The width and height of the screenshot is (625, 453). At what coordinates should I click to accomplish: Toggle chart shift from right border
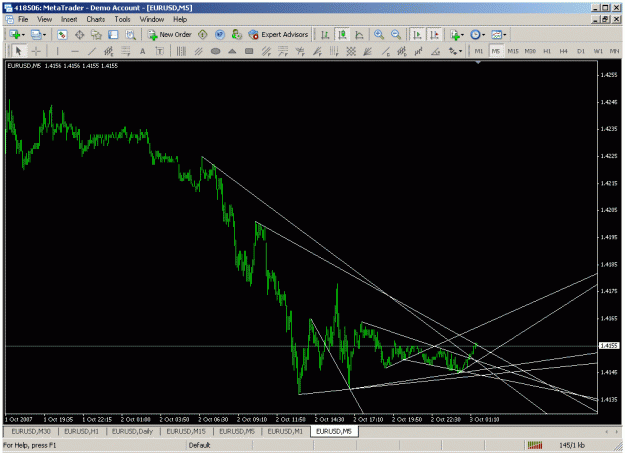point(434,35)
